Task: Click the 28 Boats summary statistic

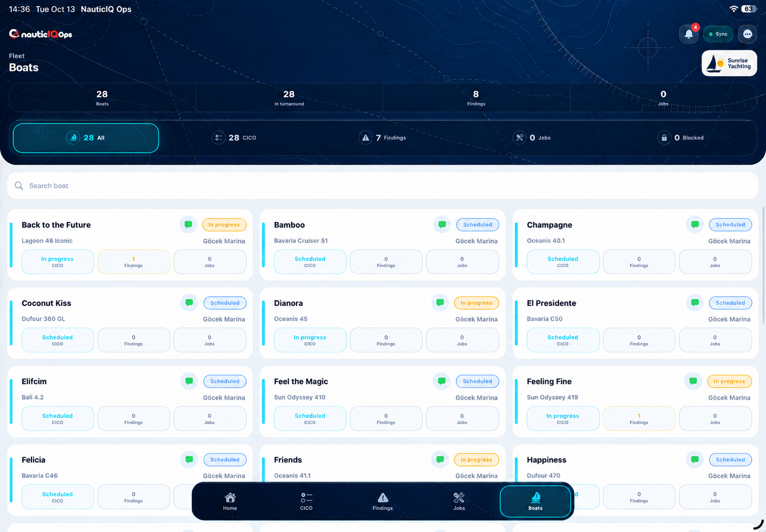Action: click(x=102, y=98)
